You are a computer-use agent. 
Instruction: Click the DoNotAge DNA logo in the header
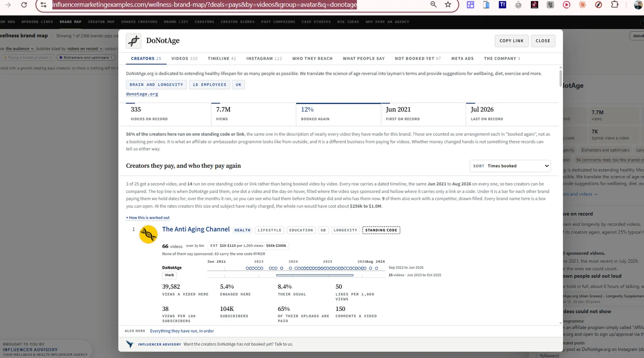point(134,41)
